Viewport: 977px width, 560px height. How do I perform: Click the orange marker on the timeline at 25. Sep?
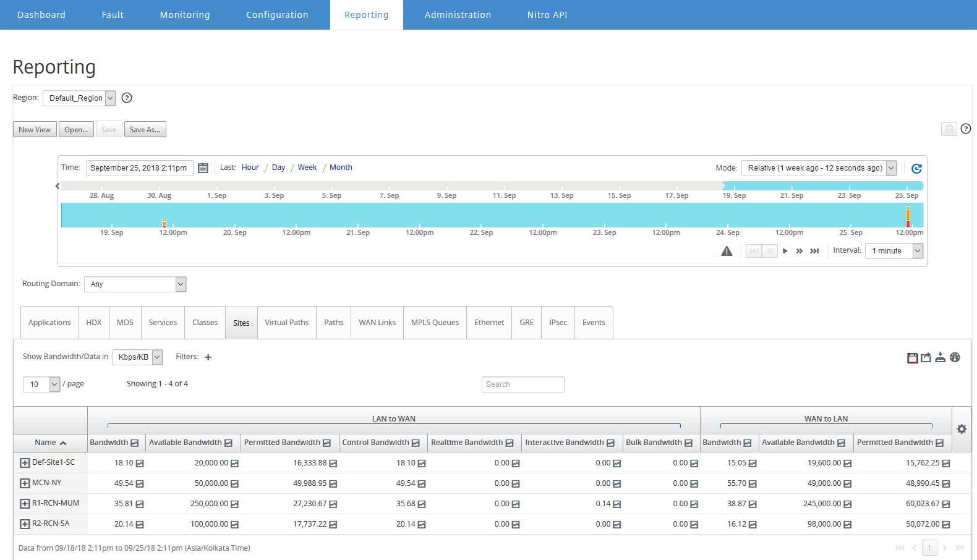coord(908,217)
